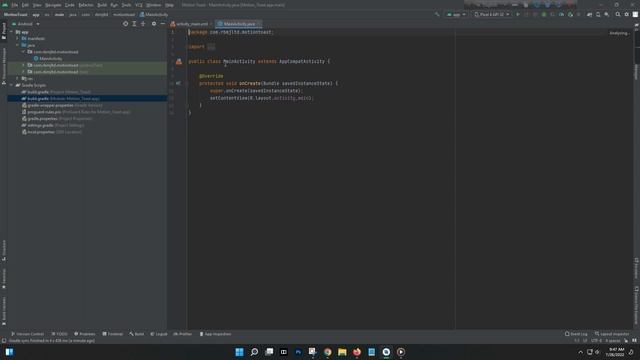
Task: Open the app run configuration dropdown
Action: point(456,14)
